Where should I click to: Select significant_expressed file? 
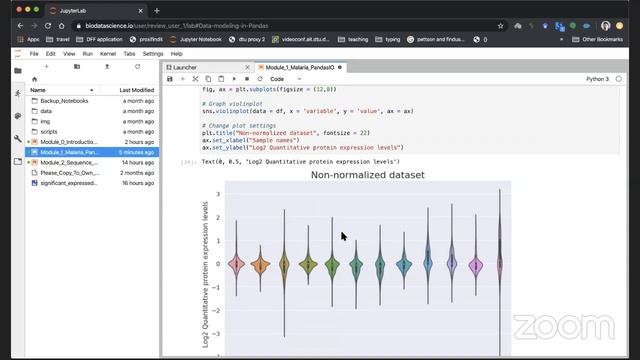[92, 183]
